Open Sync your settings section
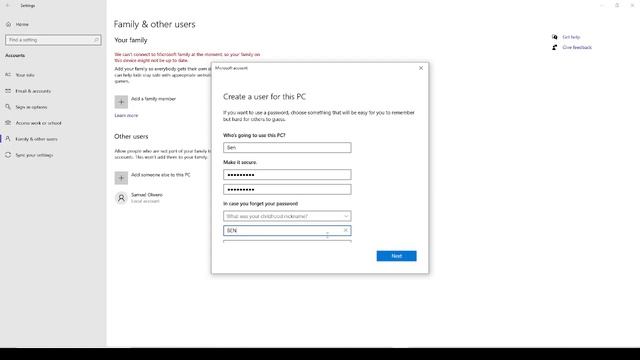The width and height of the screenshot is (640, 360). point(34,155)
